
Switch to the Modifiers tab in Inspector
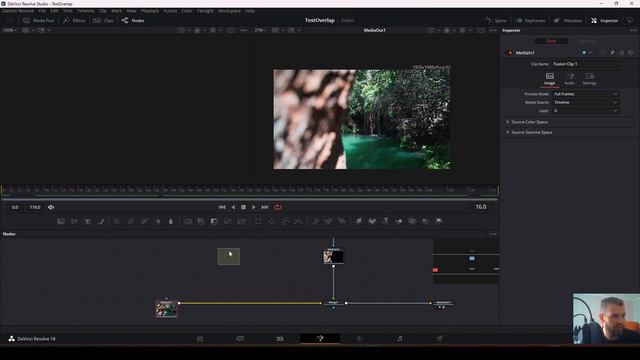pyautogui.click(x=587, y=41)
